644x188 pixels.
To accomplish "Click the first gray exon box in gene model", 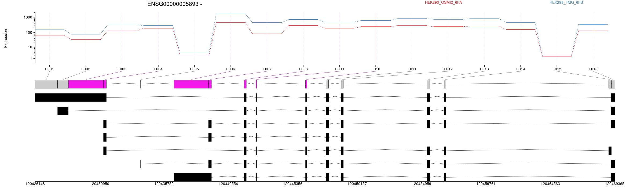I will (x=46, y=84).
